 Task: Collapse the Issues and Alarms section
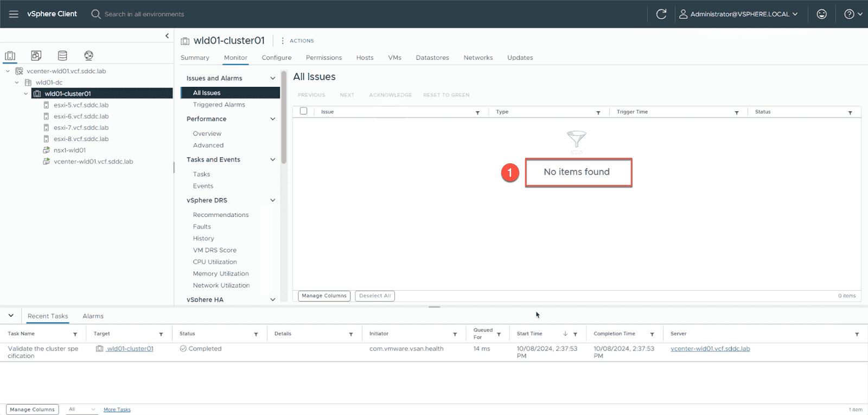click(272, 78)
